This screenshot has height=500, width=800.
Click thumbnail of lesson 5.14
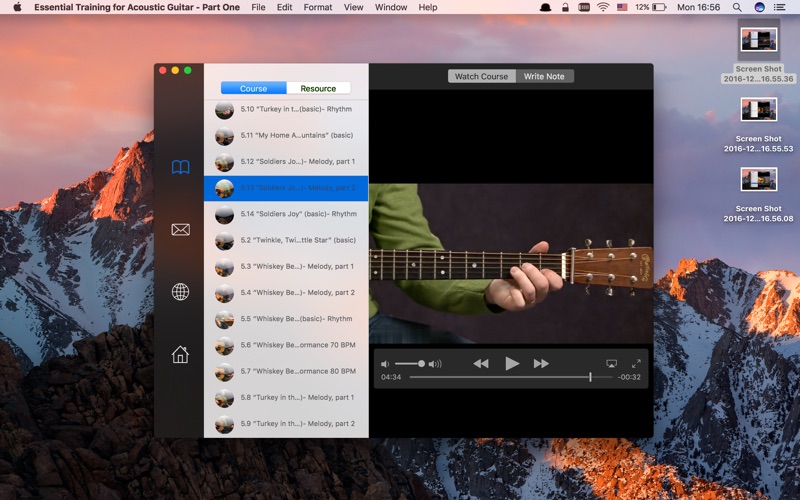click(224, 214)
